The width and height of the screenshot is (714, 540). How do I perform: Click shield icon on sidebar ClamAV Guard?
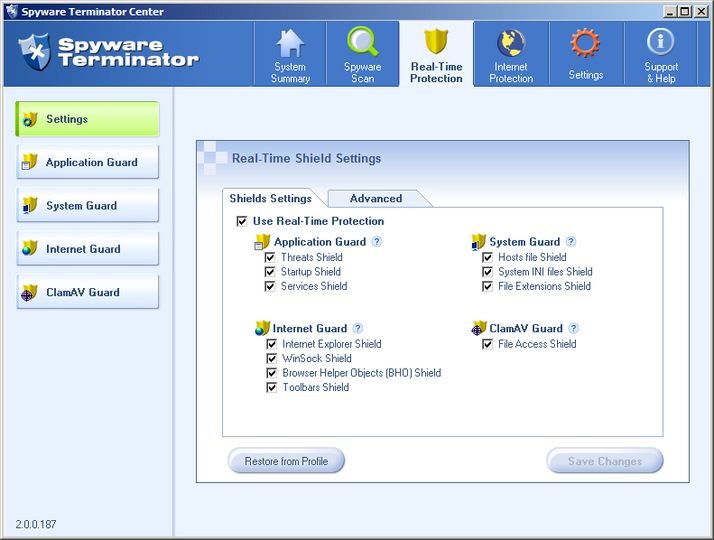tap(29, 292)
